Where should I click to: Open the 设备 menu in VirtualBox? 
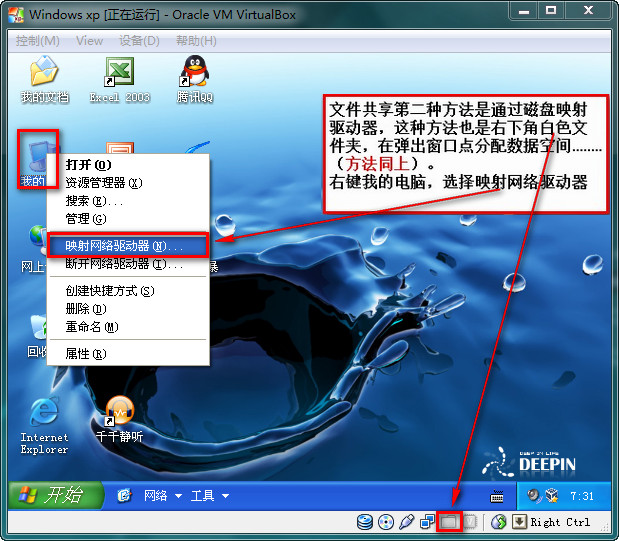(139, 41)
